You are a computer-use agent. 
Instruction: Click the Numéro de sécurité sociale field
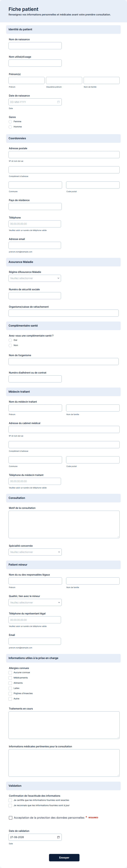point(35,295)
